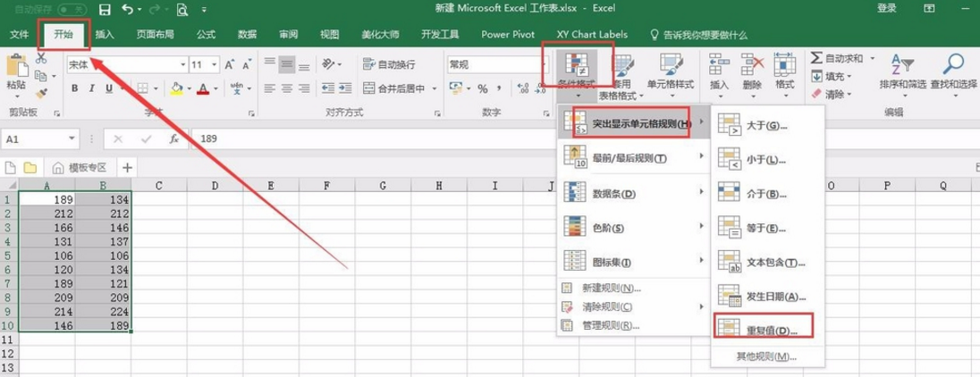This screenshot has height=377, width=980.
Task: Toggle Italic formatting
Action: point(92,88)
